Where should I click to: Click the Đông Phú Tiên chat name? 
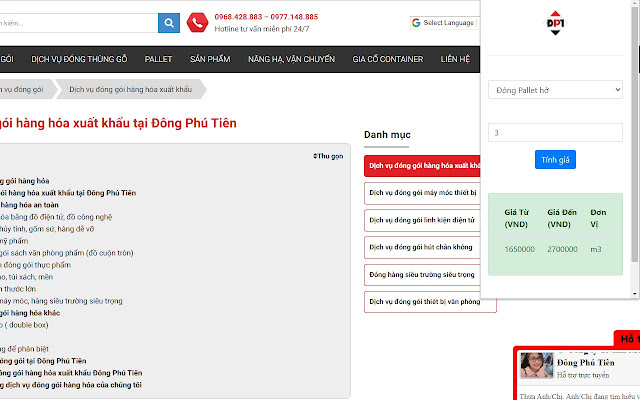[x=586, y=362]
